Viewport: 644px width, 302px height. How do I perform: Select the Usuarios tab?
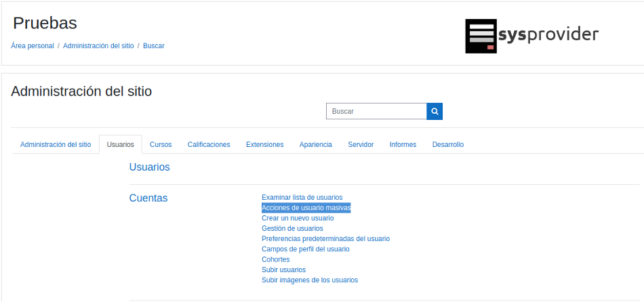pos(121,144)
